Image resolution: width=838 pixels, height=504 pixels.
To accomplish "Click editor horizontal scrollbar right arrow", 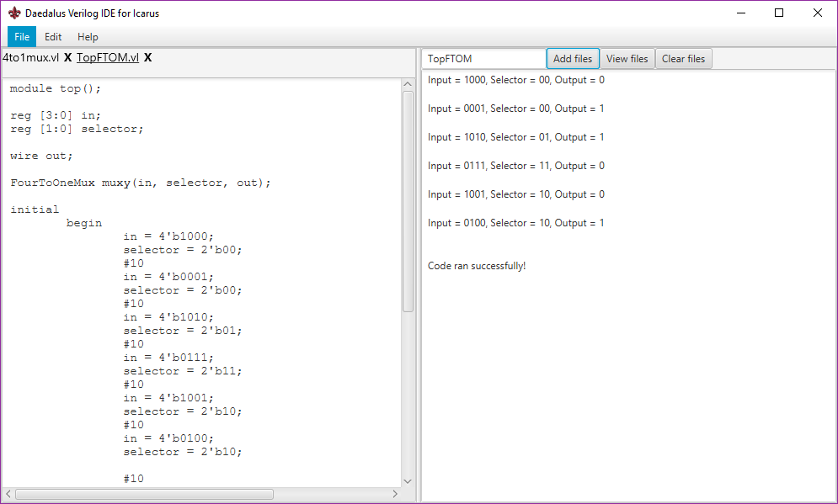I will pyautogui.click(x=395, y=495).
